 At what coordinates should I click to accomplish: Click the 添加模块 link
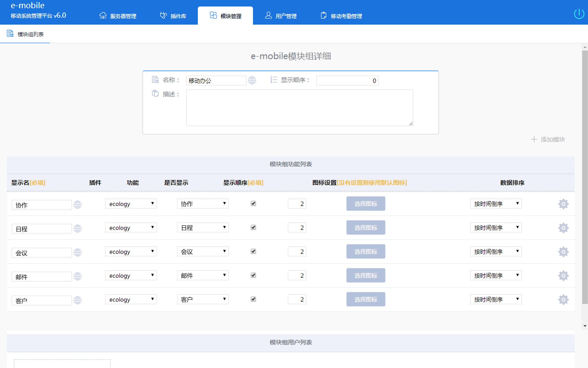click(x=548, y=139)
